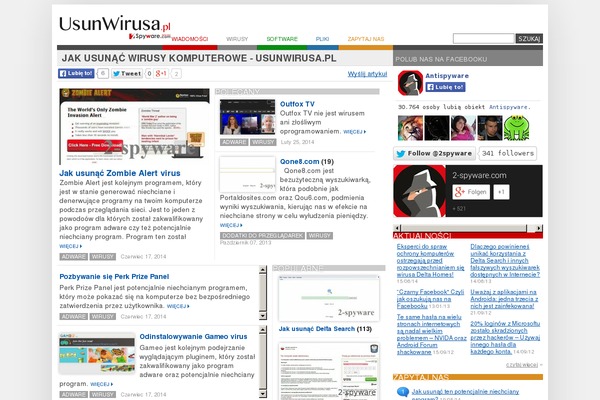The height and width of the screenshot is (400, 600).
Task: Click the Gameo screenshot thumbnail
Action: pyautogui.click(x=97, y=354)
